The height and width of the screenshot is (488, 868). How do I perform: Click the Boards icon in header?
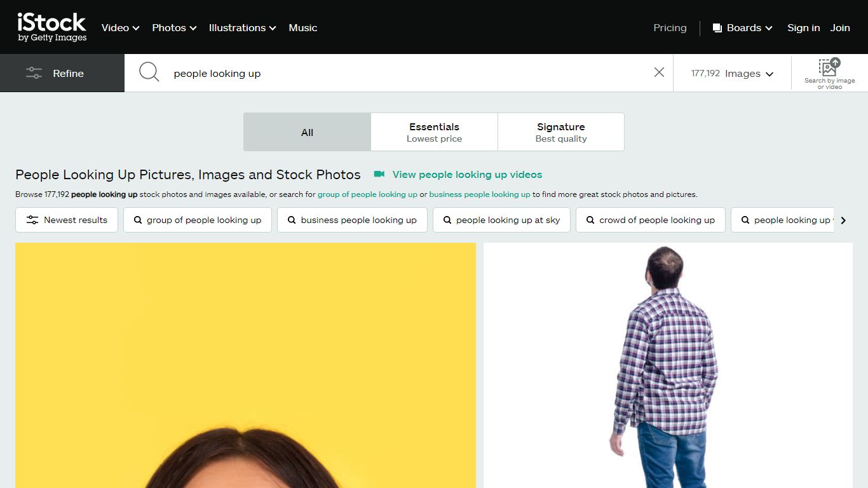click(x=717, y=28)
